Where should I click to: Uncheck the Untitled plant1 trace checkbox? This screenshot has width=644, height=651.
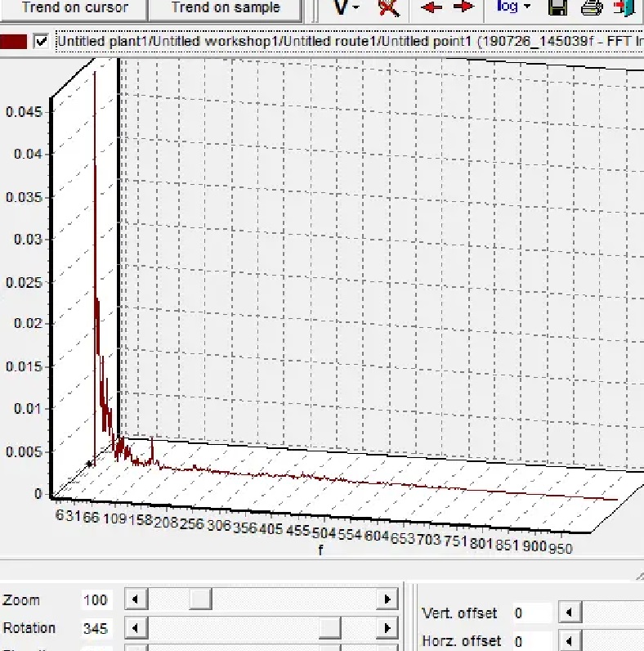pos(41,42)
